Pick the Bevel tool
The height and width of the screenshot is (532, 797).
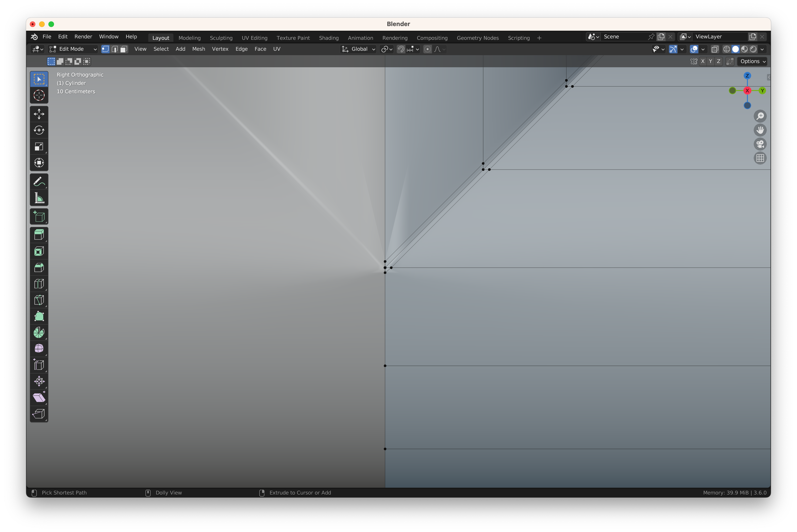(39, 267)
